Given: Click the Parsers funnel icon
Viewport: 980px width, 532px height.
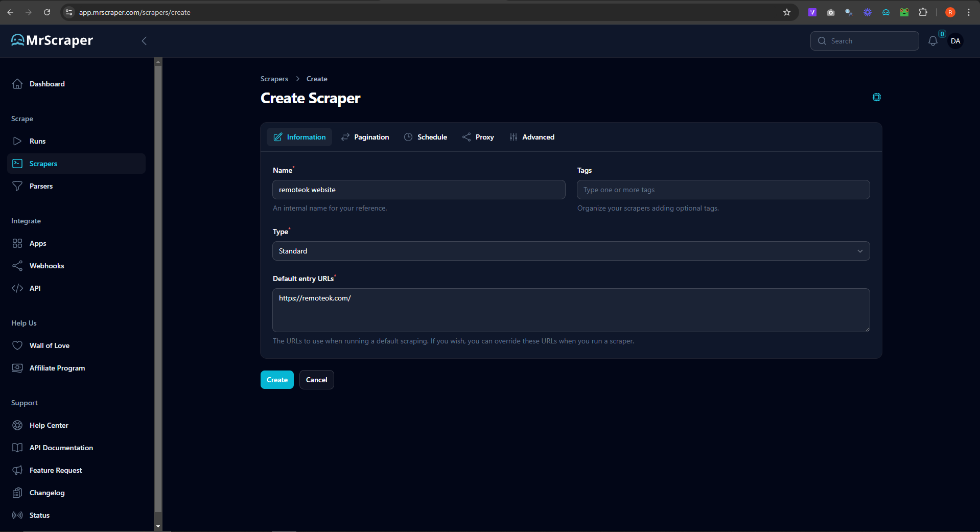Looking at the screenshot, I should point(17,186).
